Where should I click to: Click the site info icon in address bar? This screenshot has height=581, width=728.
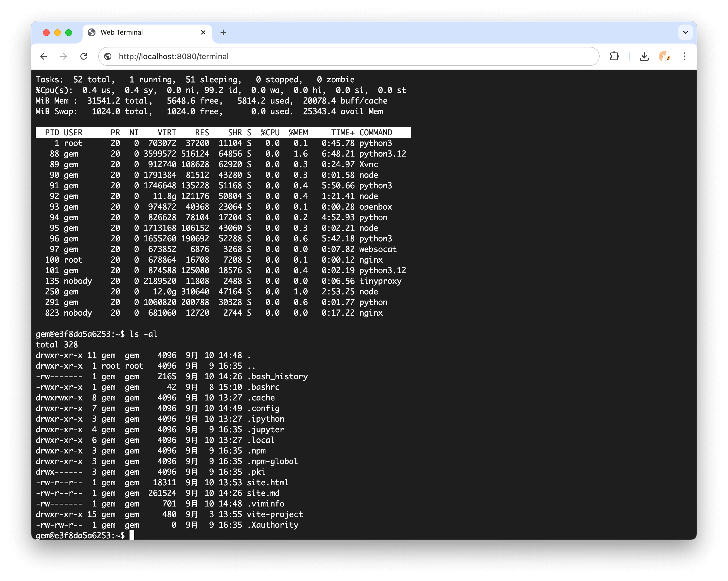coord(108,56)
